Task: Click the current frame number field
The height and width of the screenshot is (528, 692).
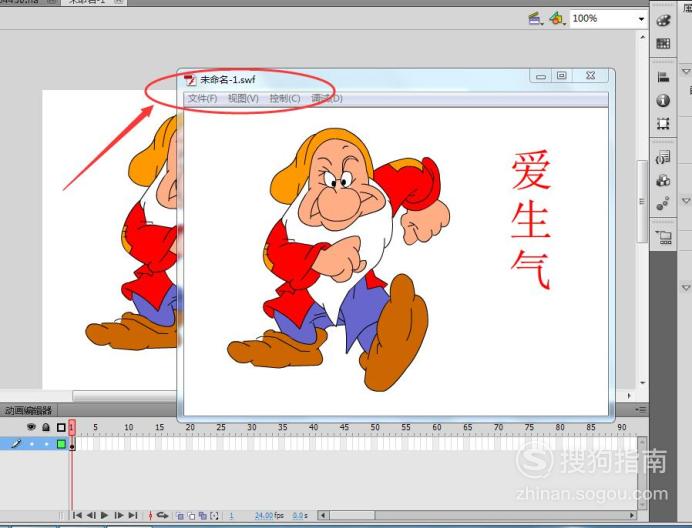Action: 231,515
